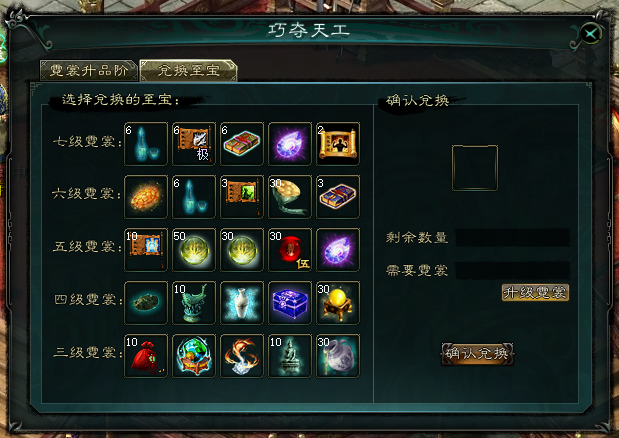This screenshot has height=438, width=619.
Task: Pick the fire and ice swirl item
Action: click(242, 356)
